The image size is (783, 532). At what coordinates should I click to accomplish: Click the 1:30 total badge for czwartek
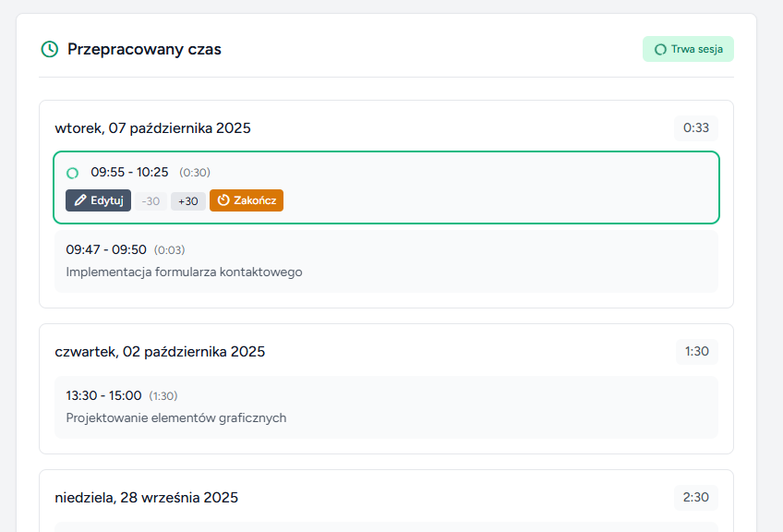pyautogui.click(x=696, y=351)
